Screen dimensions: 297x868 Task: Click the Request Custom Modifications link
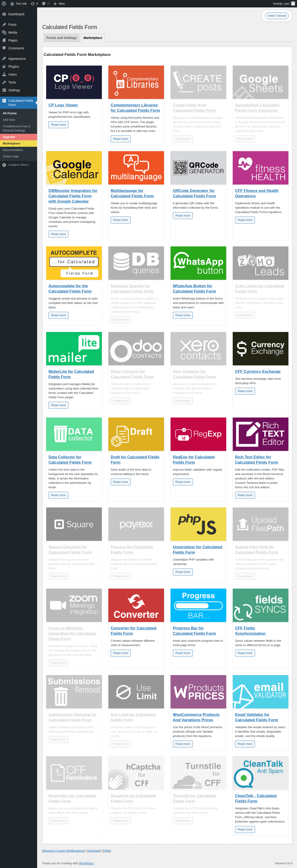[64, 851]
